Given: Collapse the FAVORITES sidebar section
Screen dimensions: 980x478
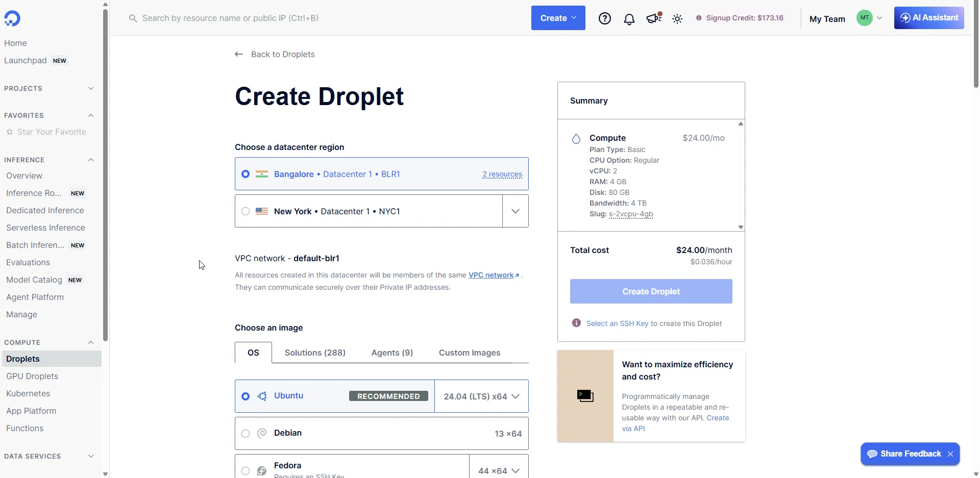Looking at the screenshot, I should pyautogui.click(x=91, y=115).
